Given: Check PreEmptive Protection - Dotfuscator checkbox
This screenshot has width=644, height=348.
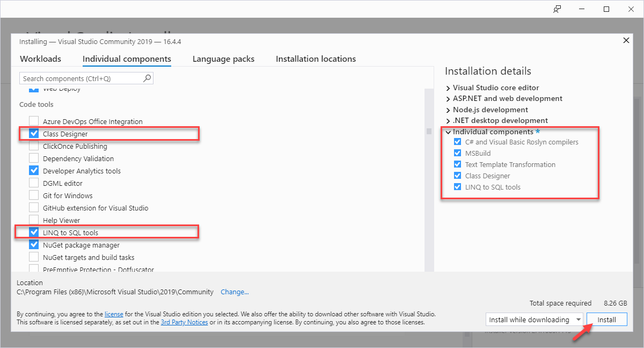Looking at the screenshot, I should pos(34,269).
